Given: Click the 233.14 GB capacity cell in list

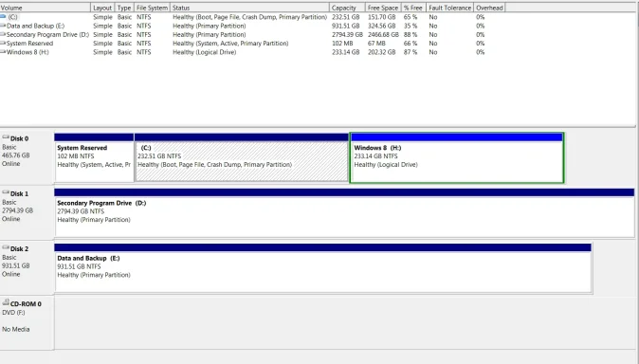Looking at the screenshot, I should pyautogui.click(x=346, y=52).
